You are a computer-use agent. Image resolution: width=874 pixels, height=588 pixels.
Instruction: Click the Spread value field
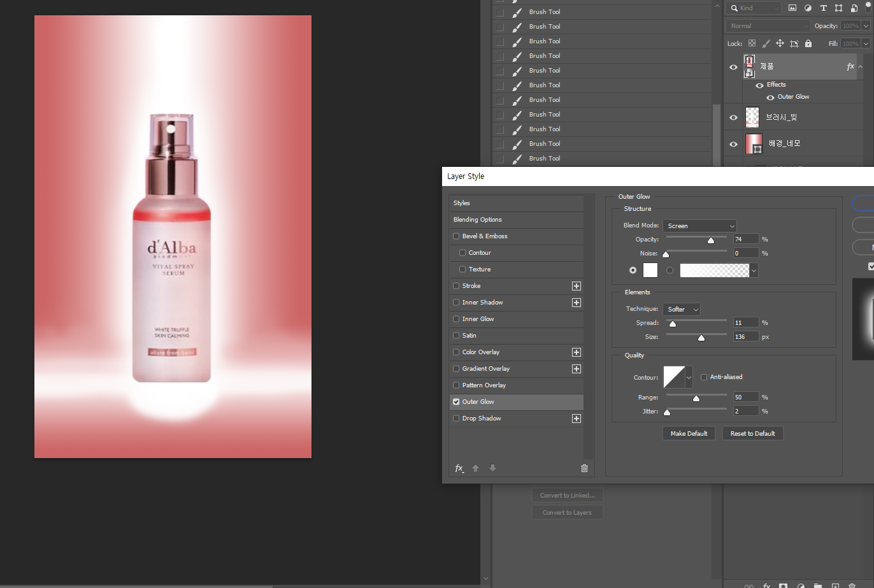pyautogui.click(x=746, y=322)
